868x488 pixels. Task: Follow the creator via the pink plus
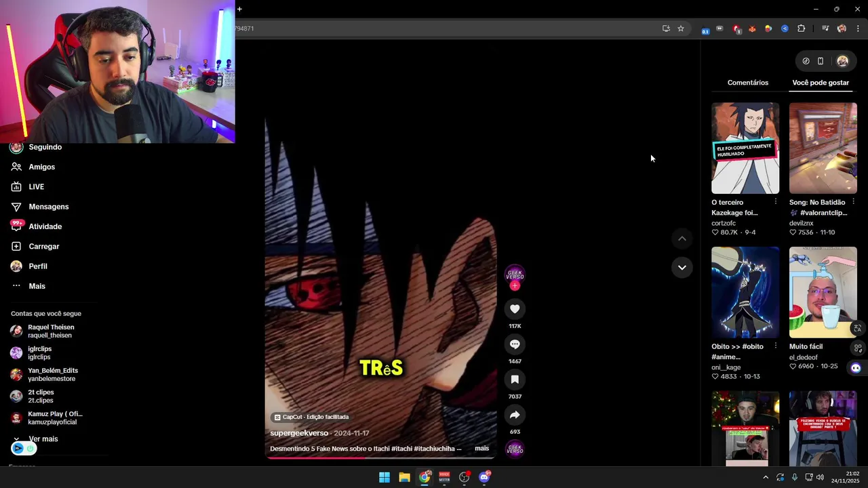pos(515,286)
